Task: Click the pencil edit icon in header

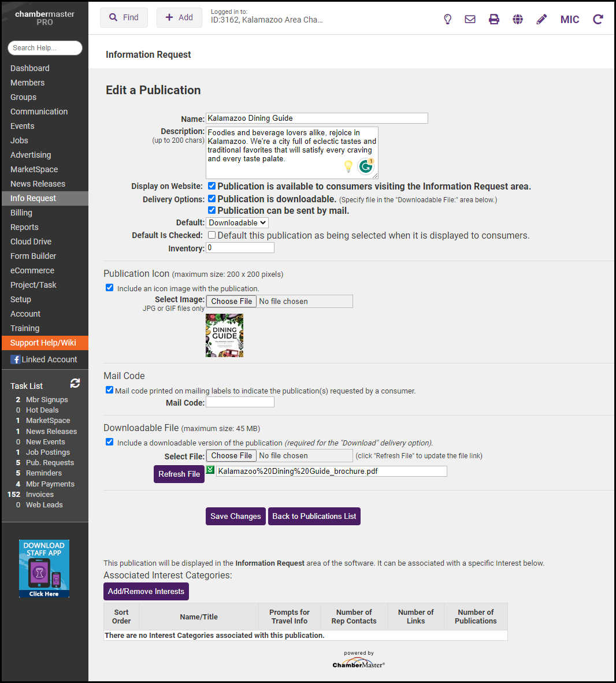Action: click(541, 19)
